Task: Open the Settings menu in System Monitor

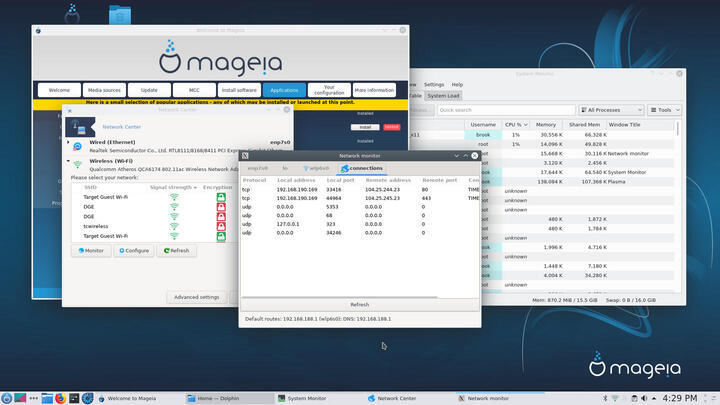Action: click(434, 84)
